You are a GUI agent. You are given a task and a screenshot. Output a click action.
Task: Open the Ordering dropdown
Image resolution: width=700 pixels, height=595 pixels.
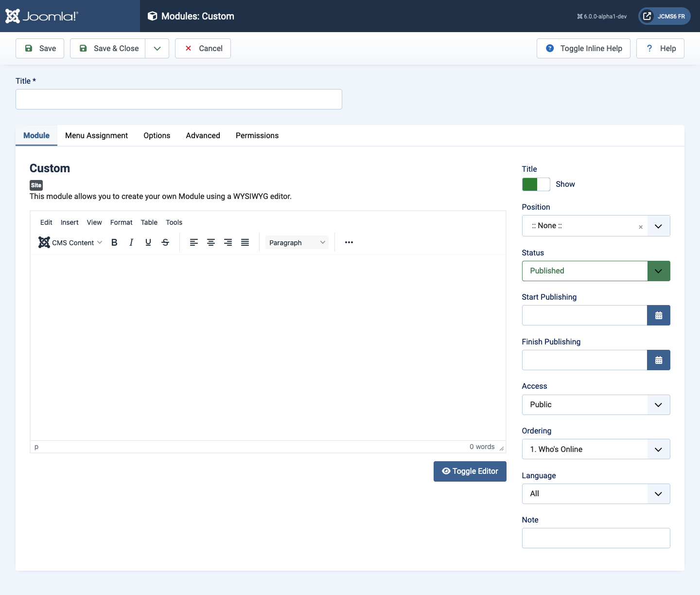tap(596, 449)
